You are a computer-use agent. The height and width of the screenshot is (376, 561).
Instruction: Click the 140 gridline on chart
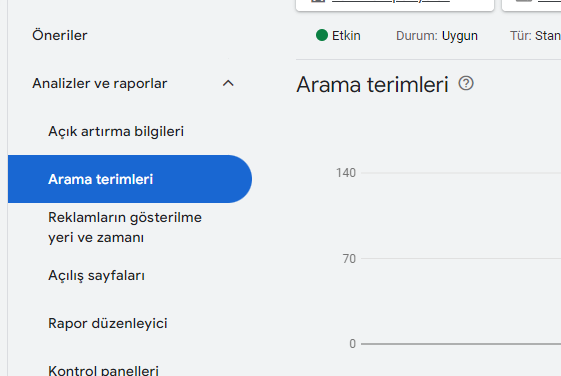pos(461,173)
